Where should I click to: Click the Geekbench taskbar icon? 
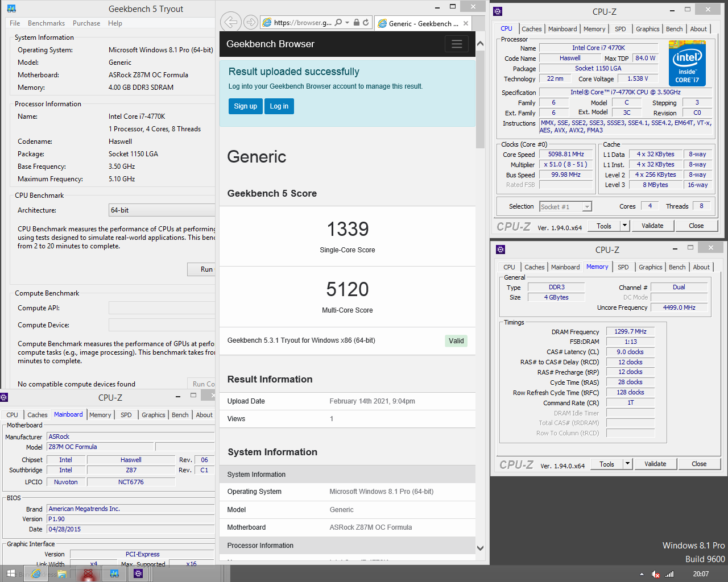pyautogui.click(x=114, y=573)
